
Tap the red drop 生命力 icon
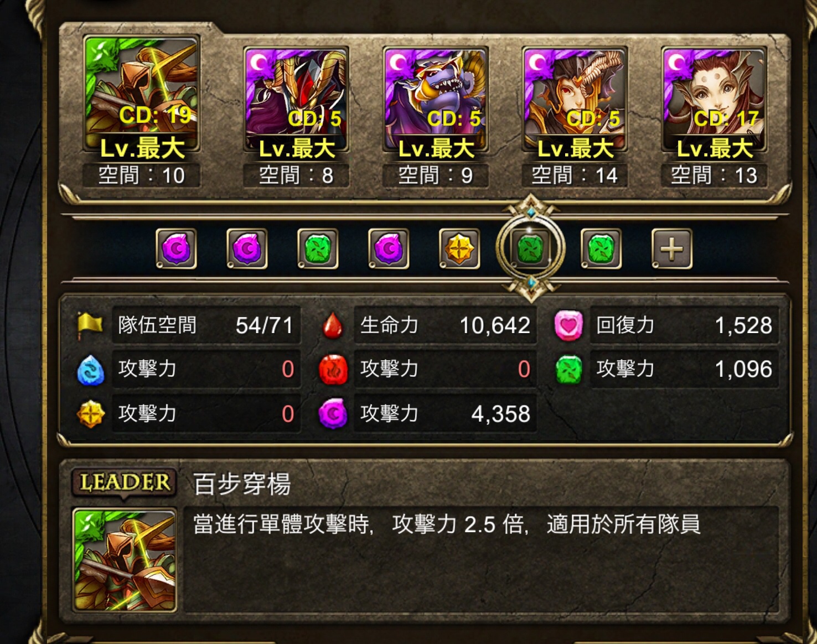(x=333, y=325)
